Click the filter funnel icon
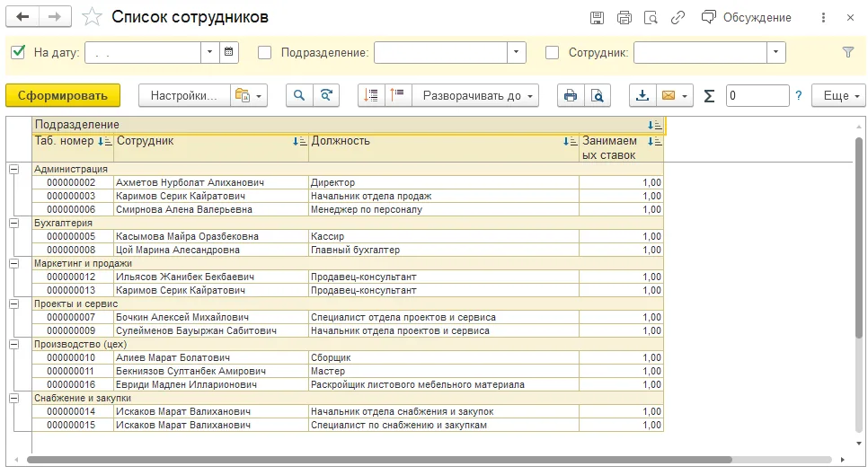 coord(847,53)
